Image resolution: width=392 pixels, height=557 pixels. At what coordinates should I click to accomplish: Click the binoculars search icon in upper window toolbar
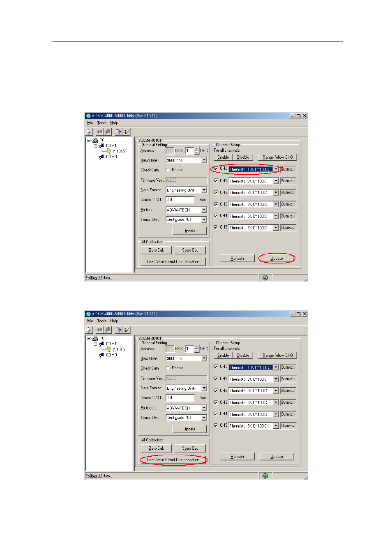pyautogui.click(x=99, y=132)
